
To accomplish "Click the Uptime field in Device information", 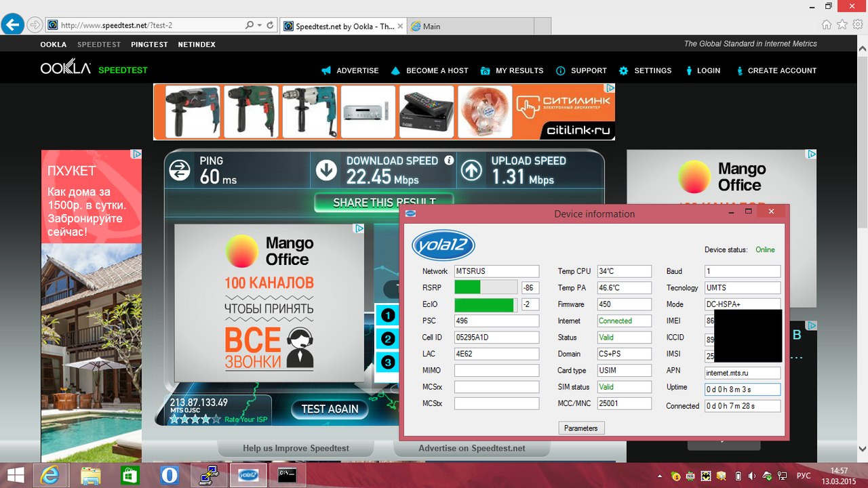I will pyautogui.click(x=743, y=390).
